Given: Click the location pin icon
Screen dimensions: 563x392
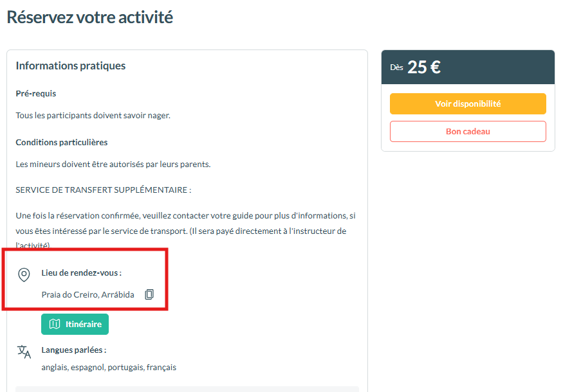Looking at the screenshot, I should [x=24, y=275].
